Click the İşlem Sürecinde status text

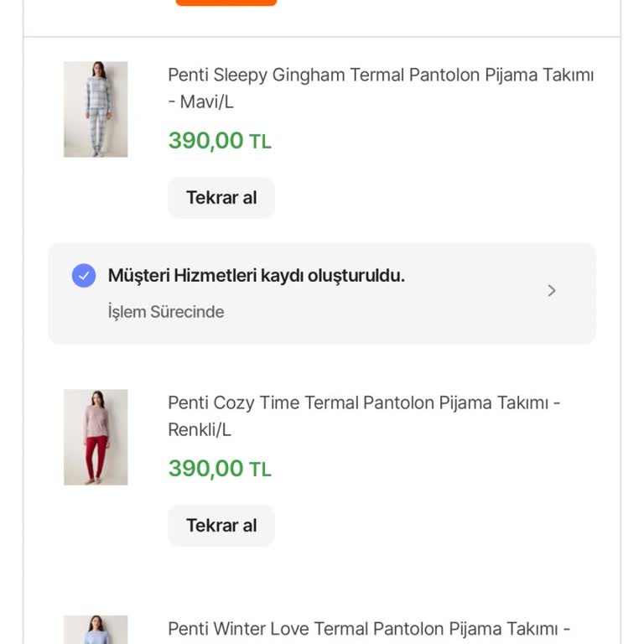[x=166, y=312]
